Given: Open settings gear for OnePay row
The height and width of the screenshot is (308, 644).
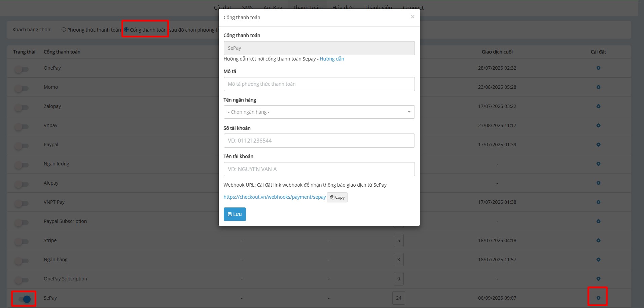Looking at the screenshot, I should (598, 68).
